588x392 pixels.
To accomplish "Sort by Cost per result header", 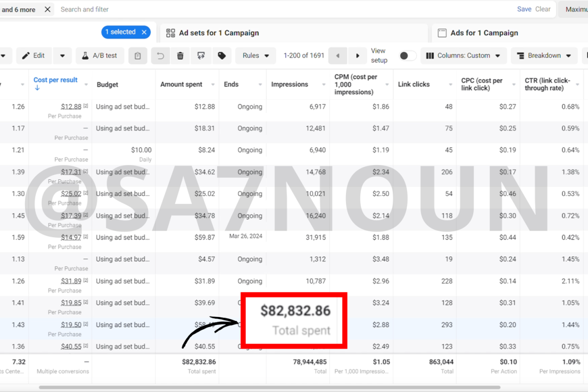I will 55,80.
